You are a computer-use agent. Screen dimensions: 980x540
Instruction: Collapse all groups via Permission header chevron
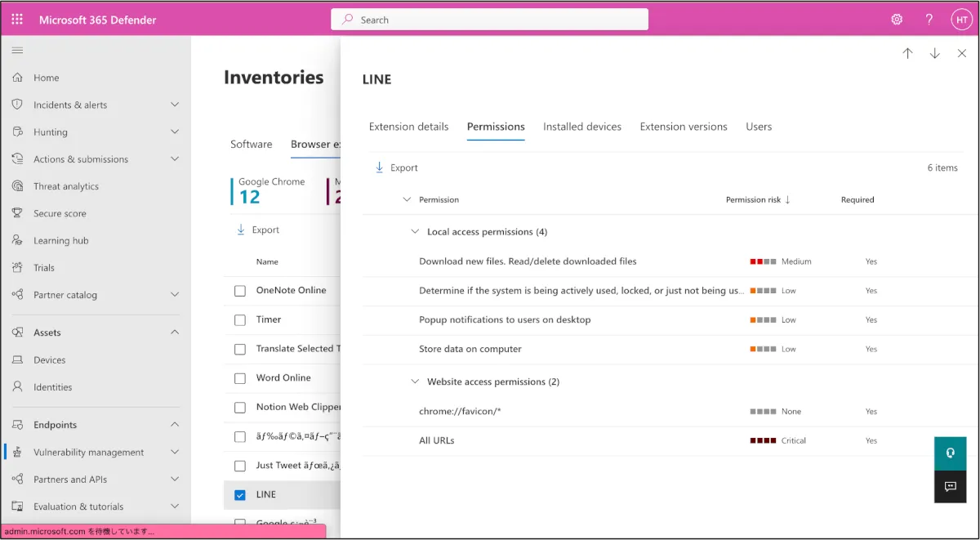(407, 199)
